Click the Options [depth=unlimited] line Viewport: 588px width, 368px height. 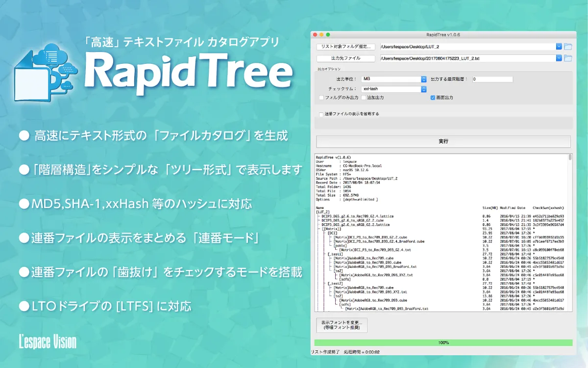tap(346, 200)
